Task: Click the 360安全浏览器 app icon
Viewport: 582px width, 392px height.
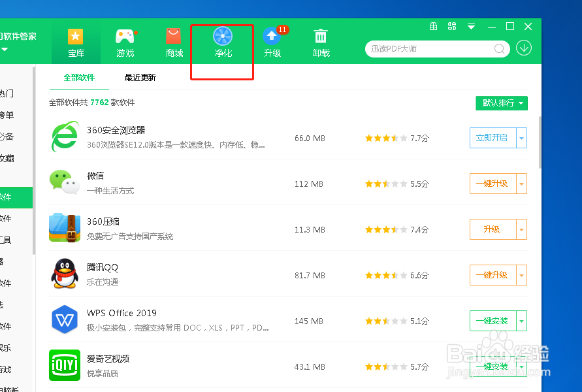Action: tap(65, 138)
